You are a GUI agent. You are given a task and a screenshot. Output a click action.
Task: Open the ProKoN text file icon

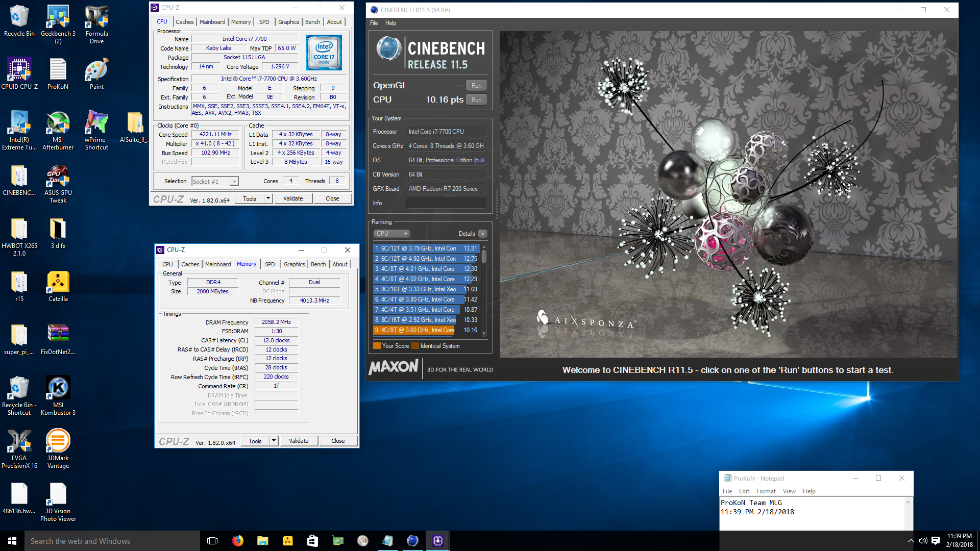pos(58,73)
